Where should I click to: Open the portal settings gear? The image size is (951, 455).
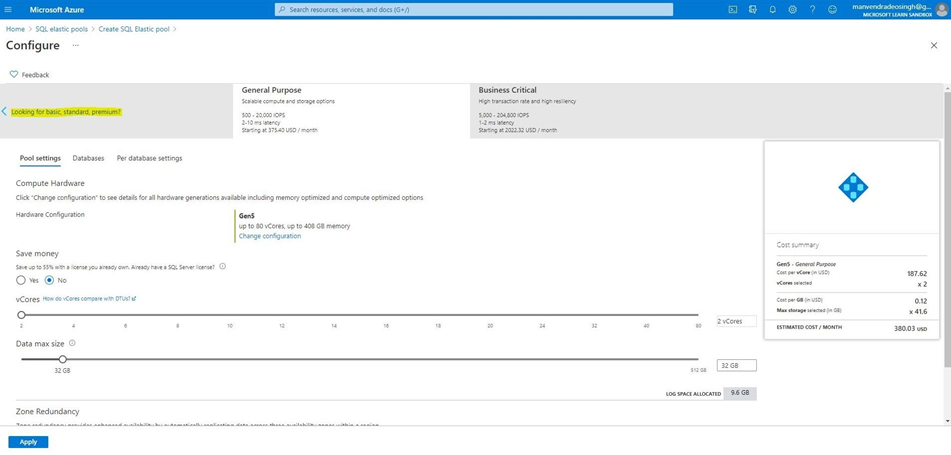point(793,10)
